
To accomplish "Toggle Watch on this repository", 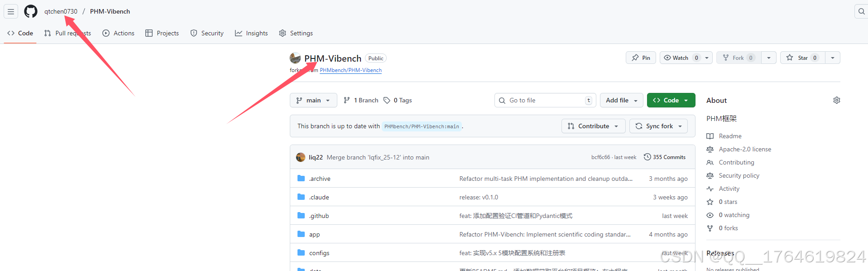I will 680,58.
